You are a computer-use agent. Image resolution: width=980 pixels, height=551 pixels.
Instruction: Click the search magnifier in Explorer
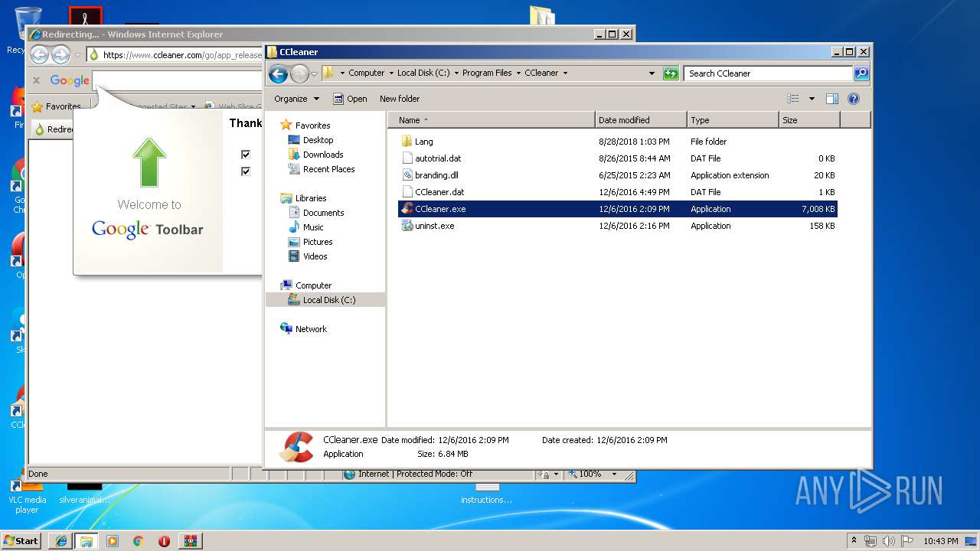[x=861, y=73]
